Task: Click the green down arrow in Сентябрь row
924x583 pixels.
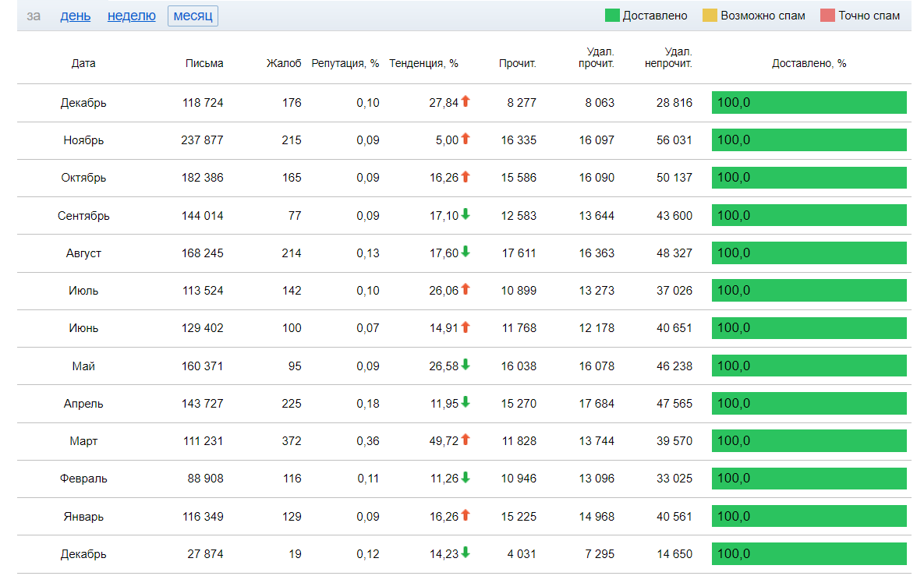Action: [x=466, y=214]
